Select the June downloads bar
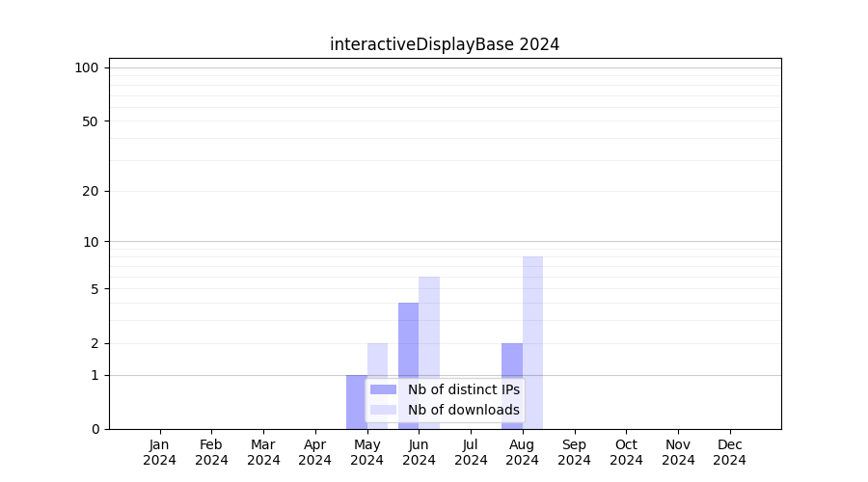Image resolution: width=868 pixels, height=482 pixels. pos(429,328)
